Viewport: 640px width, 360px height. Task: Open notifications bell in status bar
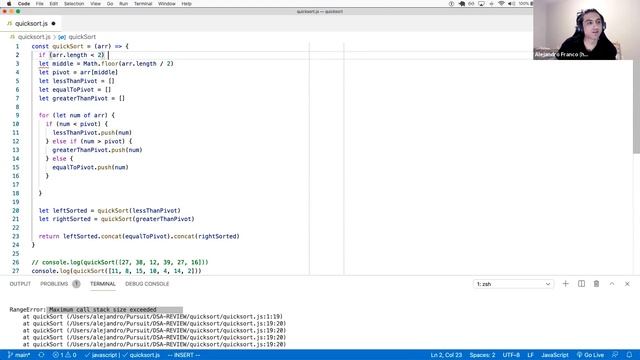click(x=629, y=355)
